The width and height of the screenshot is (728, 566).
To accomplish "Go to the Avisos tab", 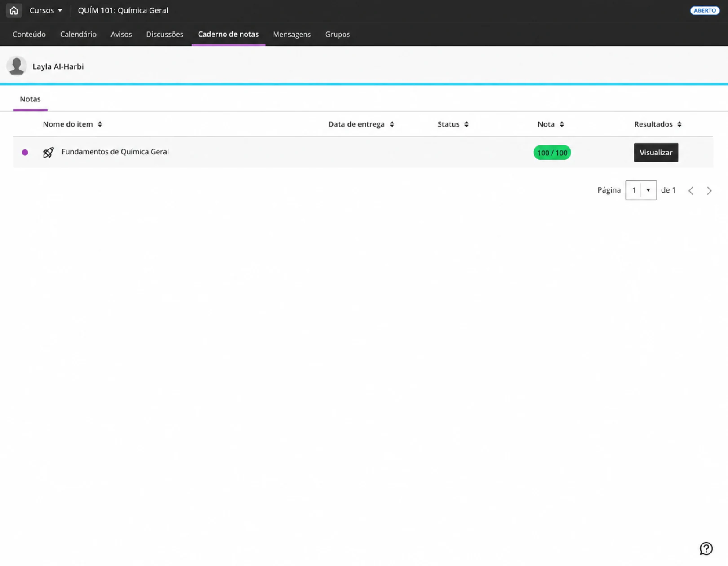I will 121,34.
